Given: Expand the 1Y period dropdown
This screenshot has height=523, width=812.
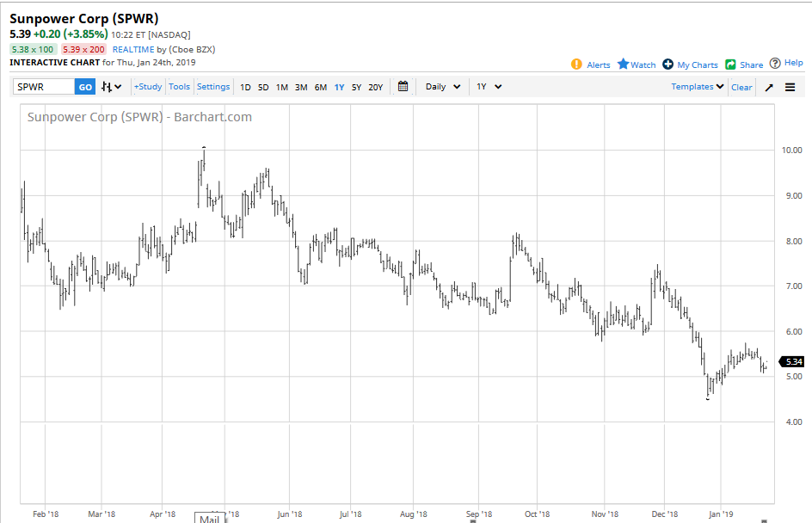Looking at the screenshot, I should point(489,87).
